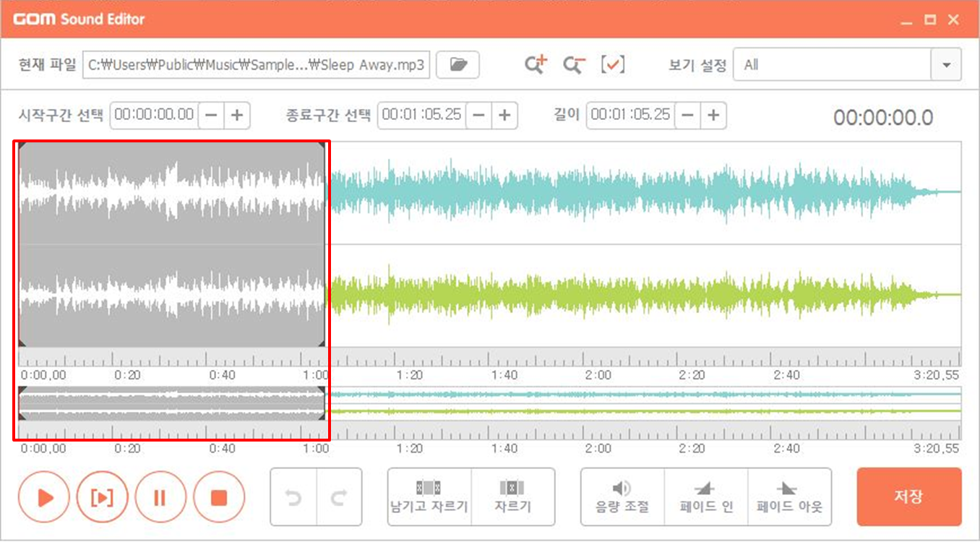This screenshot has width=980, height=542.
Task: Open the 보기 설정 'All' dropdown
Action: (x=945, y=64)
